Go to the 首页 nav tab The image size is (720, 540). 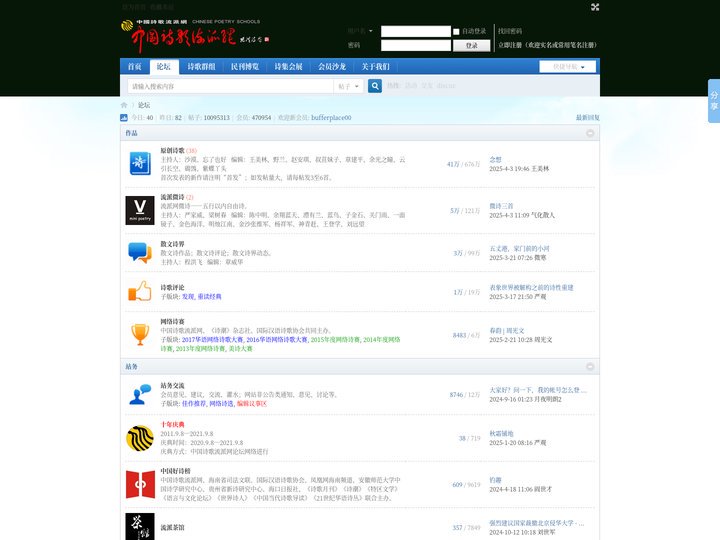tap(135, 67)
